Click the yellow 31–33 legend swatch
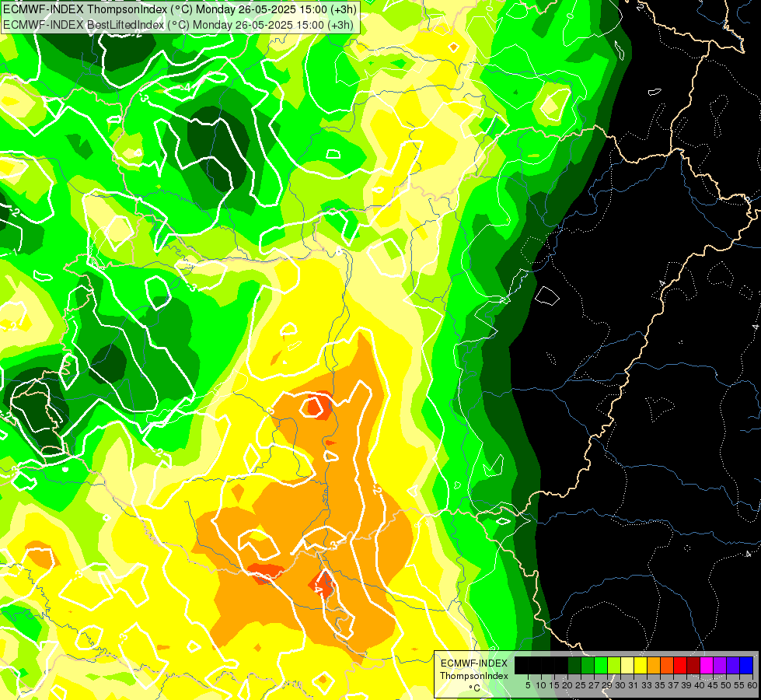Viewport: 761px width, 700px height. (x=641, y=665)
